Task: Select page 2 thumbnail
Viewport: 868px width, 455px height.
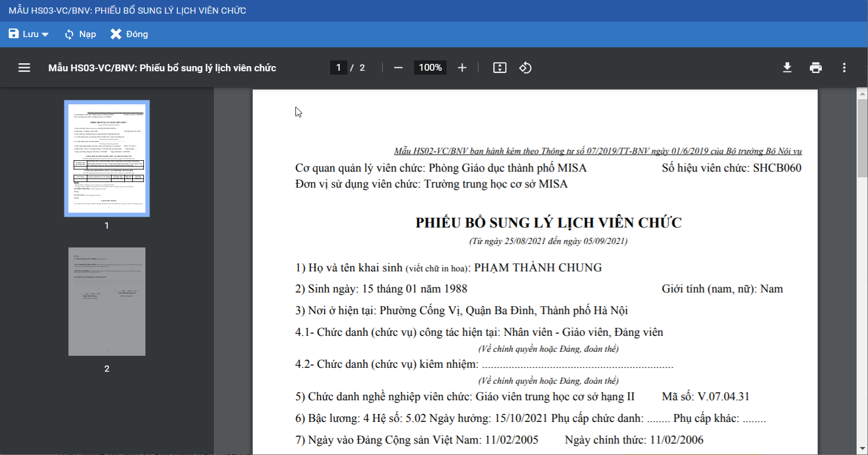Action: coord(107,302)
